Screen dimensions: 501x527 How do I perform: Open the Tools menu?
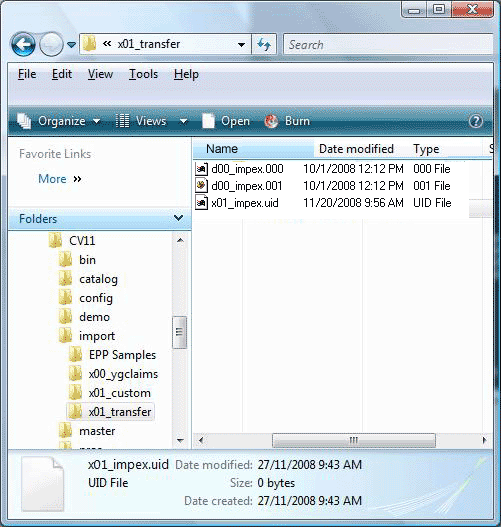[143, 74]
